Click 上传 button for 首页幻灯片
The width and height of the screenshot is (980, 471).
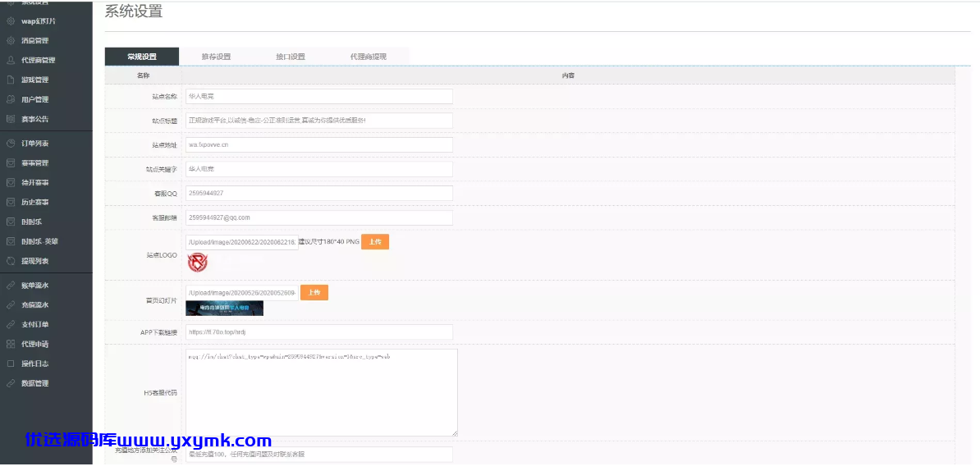pyautogui.click(x=314, y=292)
